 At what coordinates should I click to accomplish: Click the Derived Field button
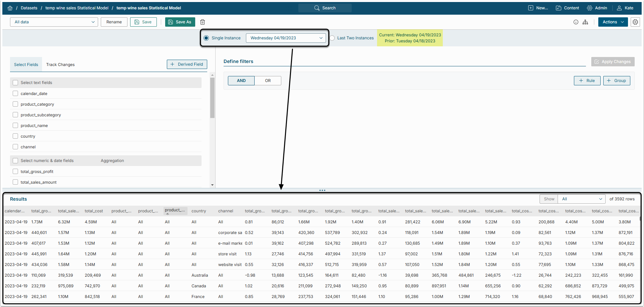click(x=187, y=64)
